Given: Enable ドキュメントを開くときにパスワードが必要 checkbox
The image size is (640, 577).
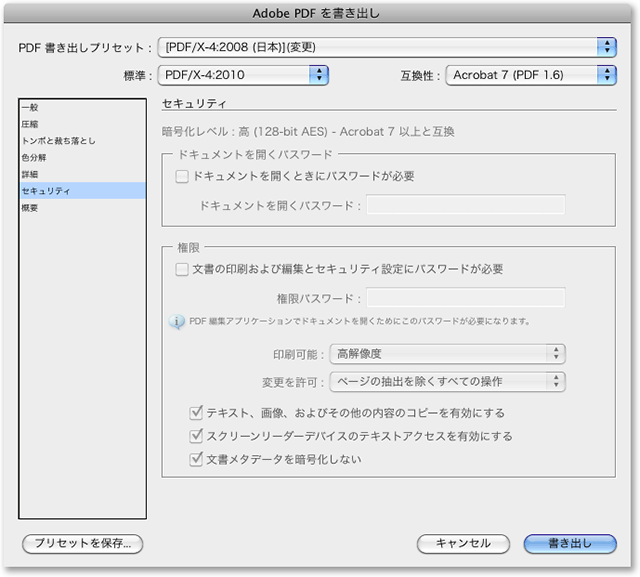Looking at the screenshot, I should pyautogui.click(x=182, y=176).
